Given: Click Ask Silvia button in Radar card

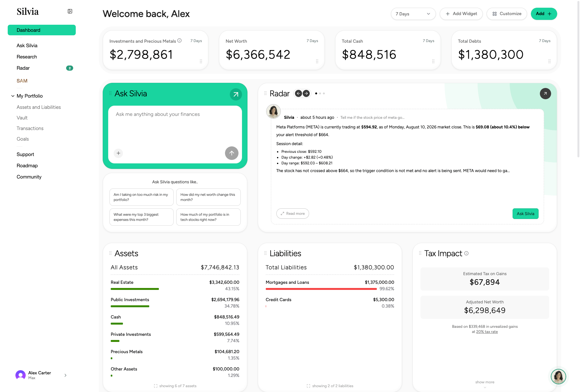Looking at the screenshot, I should tap(525, 214).
